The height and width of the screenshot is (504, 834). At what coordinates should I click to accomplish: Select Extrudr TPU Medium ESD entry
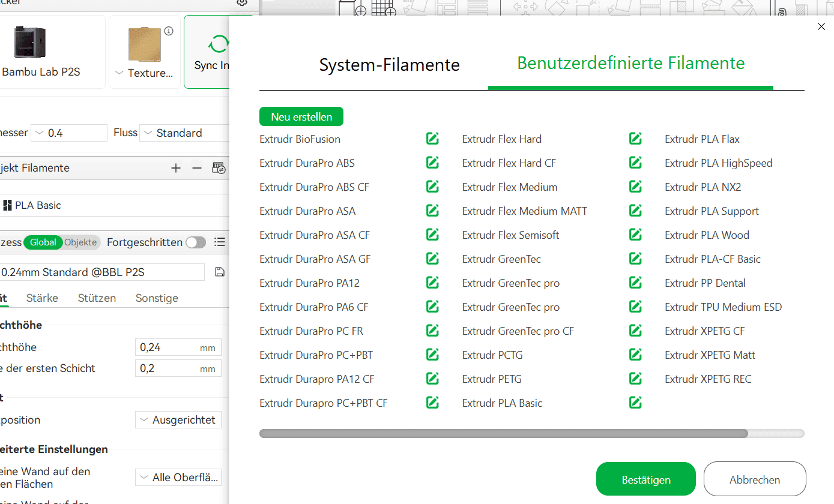coord(724,307)
